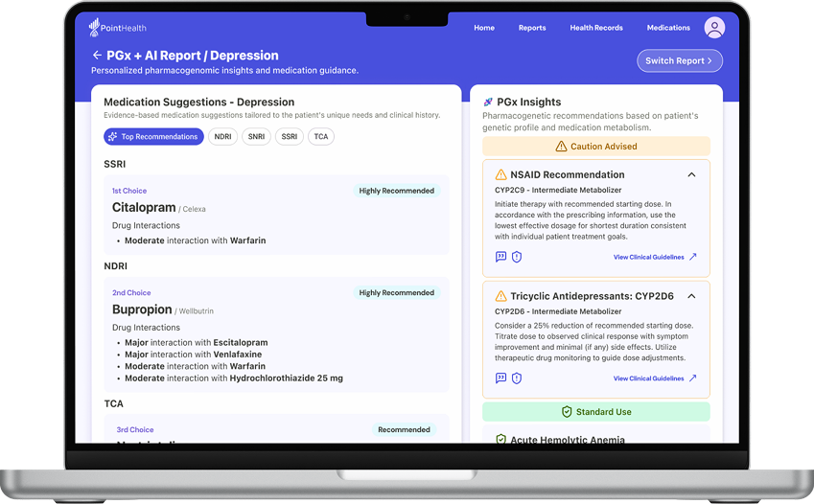
Task: Click the PointHealth logo
Action: click(x=117, y=28)
